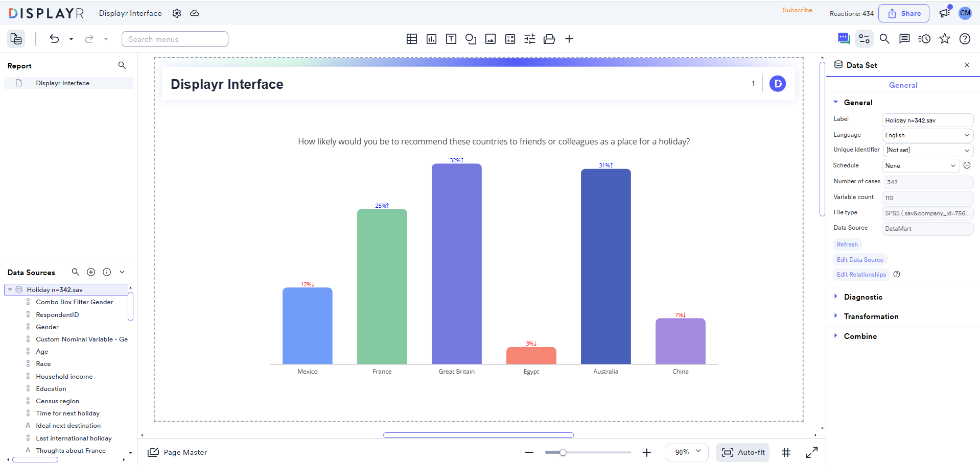
Task: Add a calculation from the toolbar
Action: point(510,39)
